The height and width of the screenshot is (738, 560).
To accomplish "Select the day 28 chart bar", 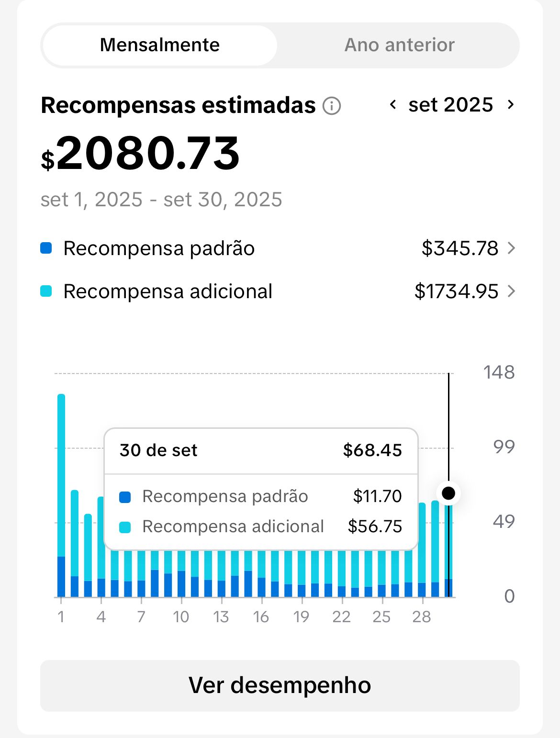I will 422,555.
